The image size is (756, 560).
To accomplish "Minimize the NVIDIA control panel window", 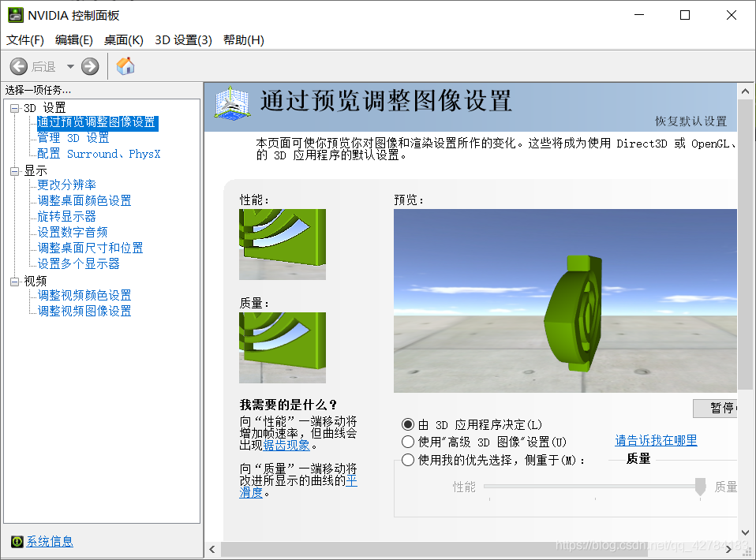I will pos(639,15).
